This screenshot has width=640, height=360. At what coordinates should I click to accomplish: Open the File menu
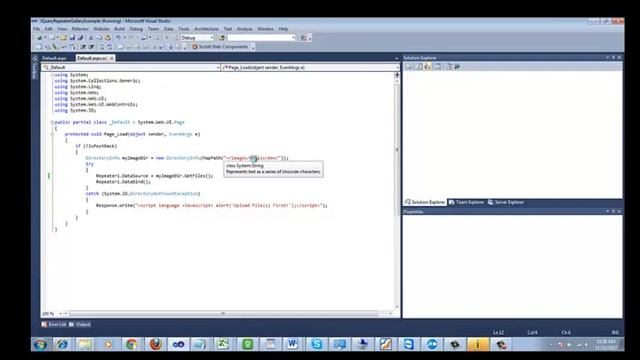(x=36, y=29)
